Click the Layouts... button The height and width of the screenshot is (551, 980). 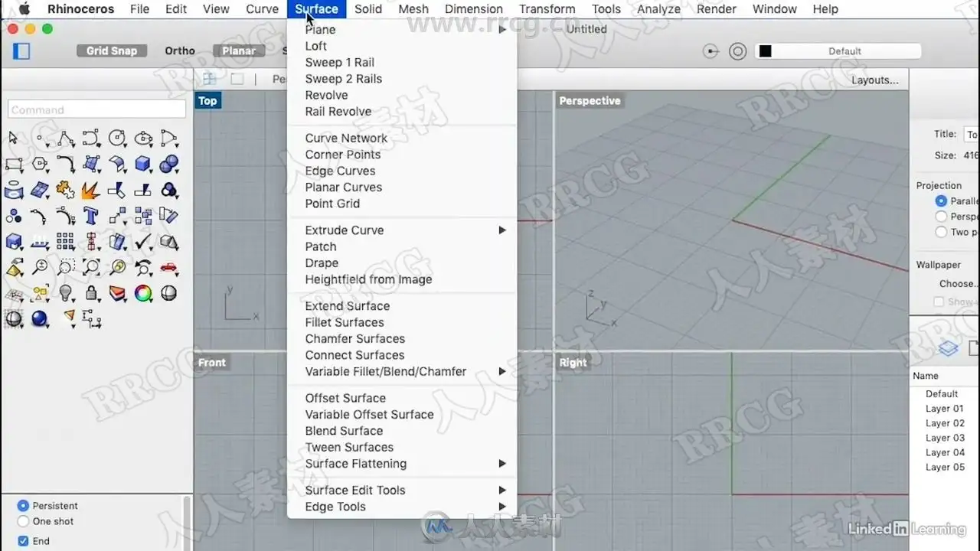point(875,80)
